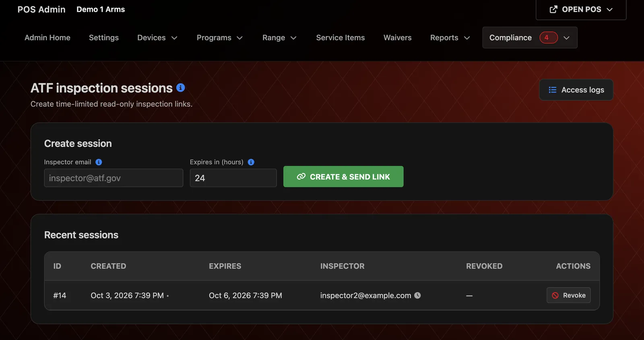Expand the Range menu chevron
The height and width of the screenshot is (340, 644).
click(293, 38)
